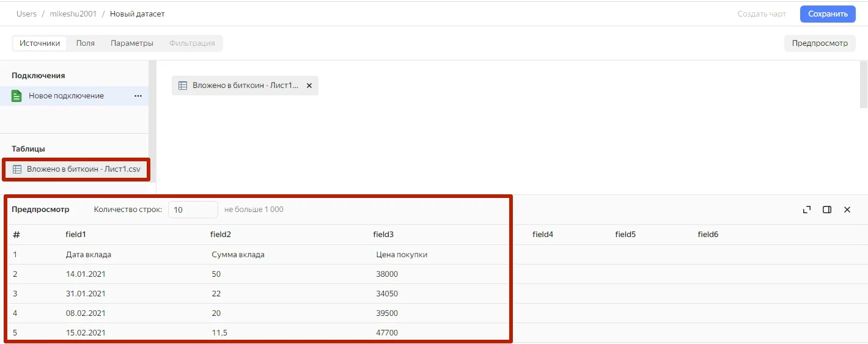The width and height of the screenshot is (868, 344).
Task: Click the green document icon beside Новое подключение
Action: pos(17,96)
